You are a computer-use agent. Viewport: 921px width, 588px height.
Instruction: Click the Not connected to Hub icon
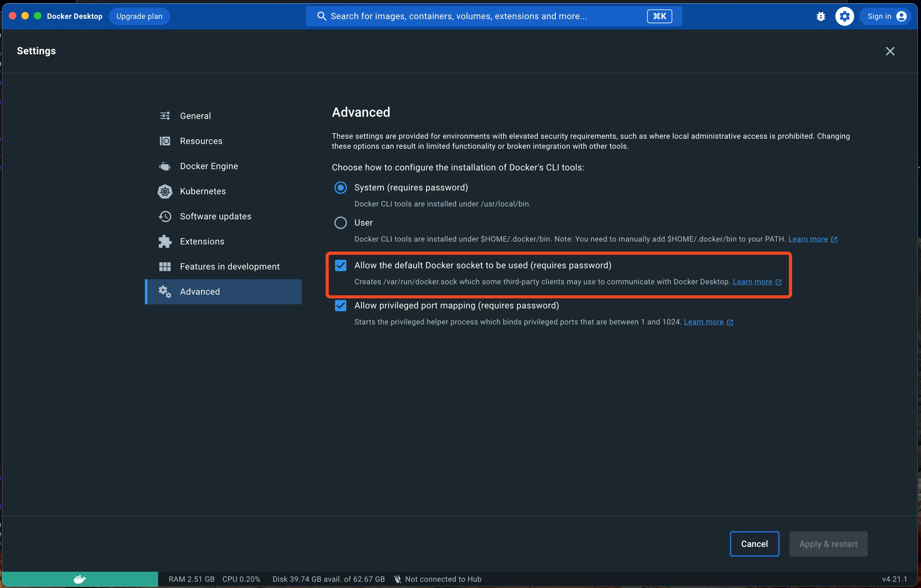[398, 579]
